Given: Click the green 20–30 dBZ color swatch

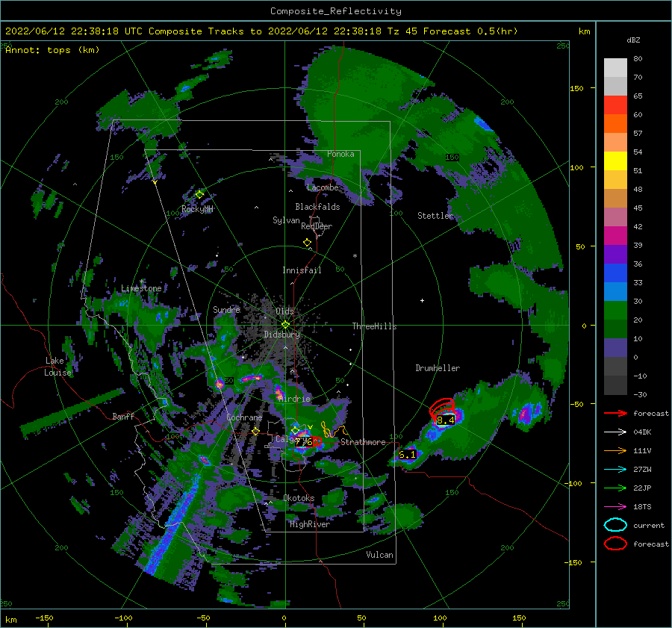Looking at the screenshot, I should click(615, 310).
